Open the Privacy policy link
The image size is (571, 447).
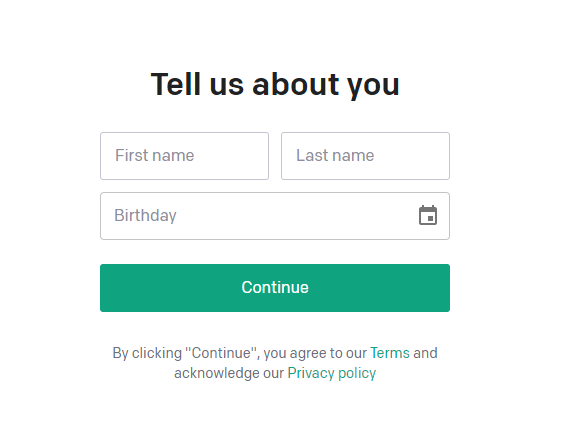(x=331, y=373)
